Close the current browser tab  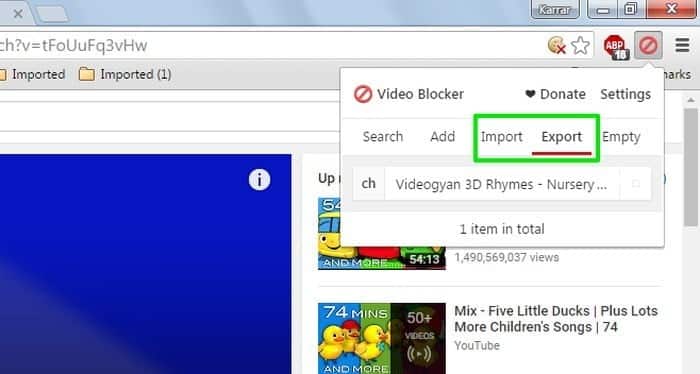pos(18,14)
